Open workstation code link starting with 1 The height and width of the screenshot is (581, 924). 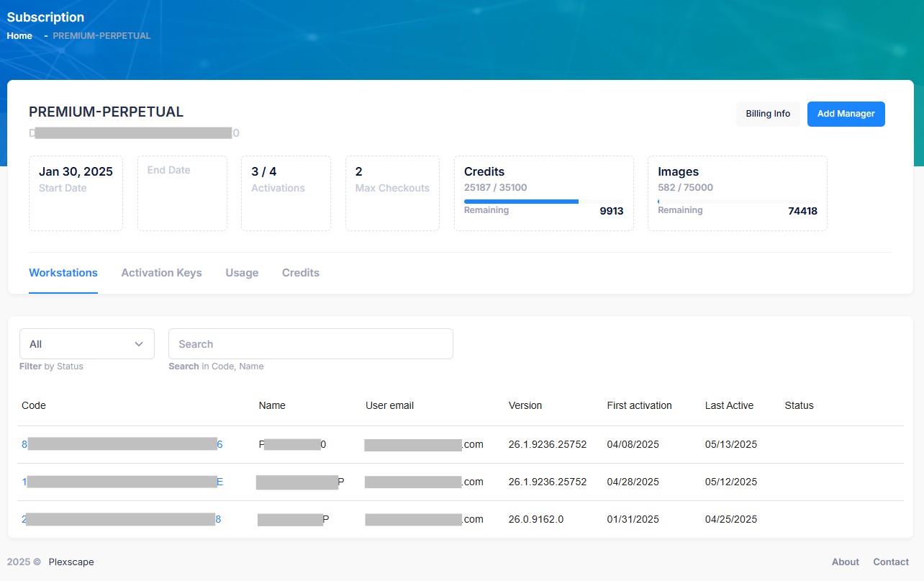tap(122, 482)
